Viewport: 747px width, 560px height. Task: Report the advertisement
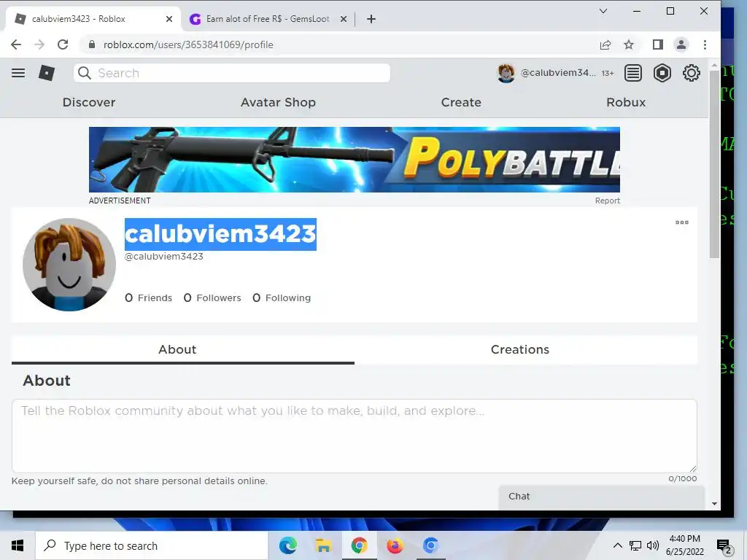tap(608, 201)
